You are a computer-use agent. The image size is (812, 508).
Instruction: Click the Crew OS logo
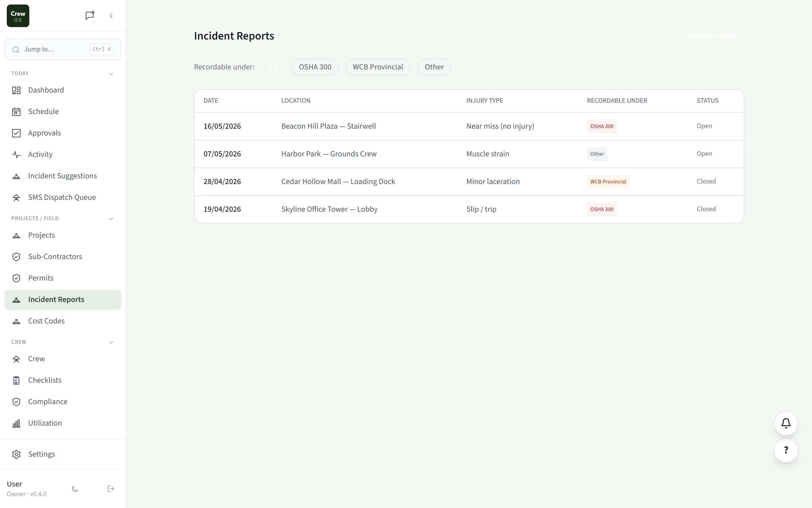coord(18,16)
